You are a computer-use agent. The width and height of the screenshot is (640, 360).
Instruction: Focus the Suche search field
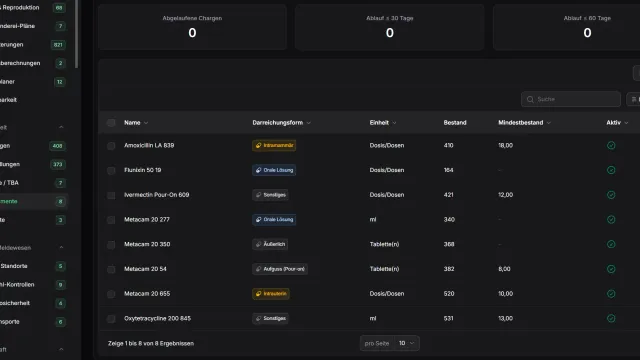click(x=571, y=99)
